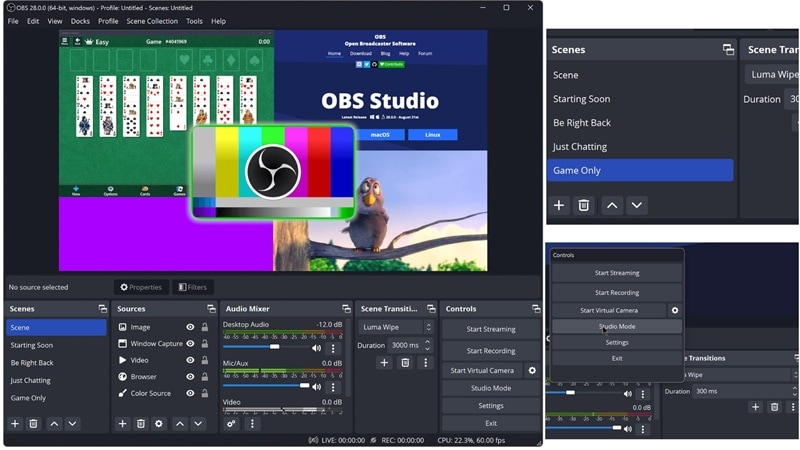The width and height of the screenshot is (800, 450).
Task: Click plus icon in enlarged Scenes panel
Action: tap(559, 205)
